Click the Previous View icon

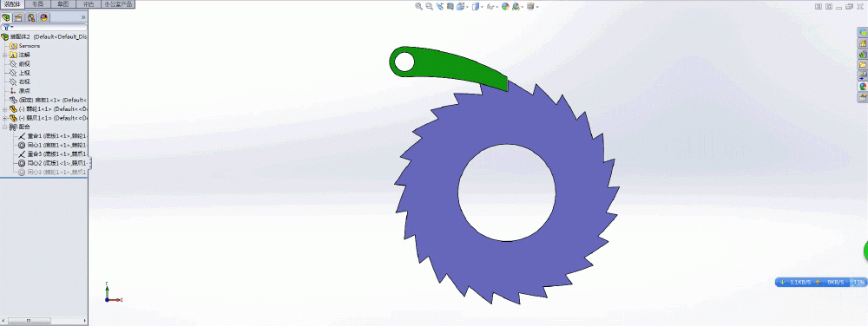(439, 6)
